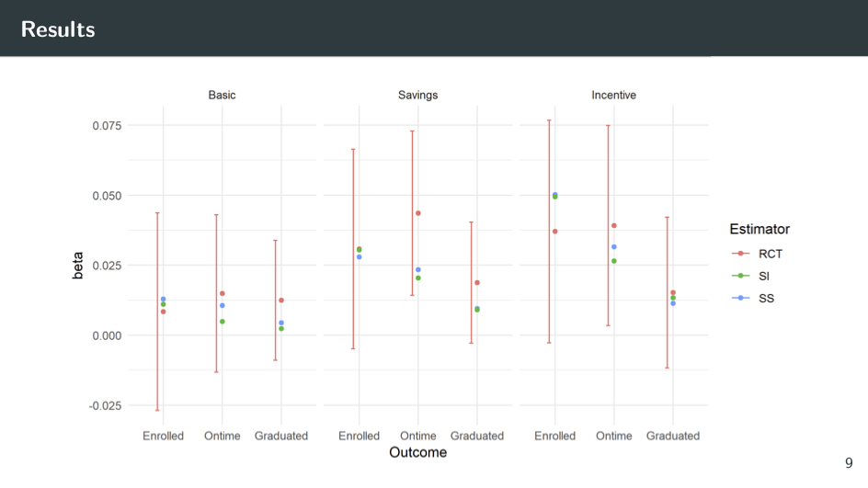Select the Estimator legend title

click(759, 229)
